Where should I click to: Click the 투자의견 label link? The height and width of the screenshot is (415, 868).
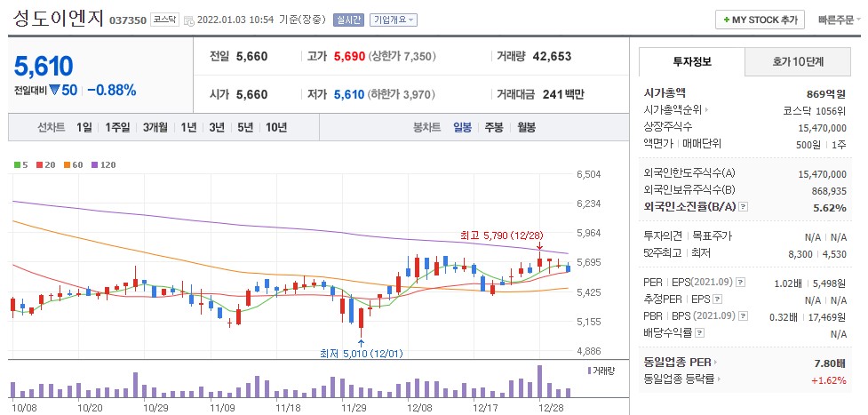pos(663,236)
